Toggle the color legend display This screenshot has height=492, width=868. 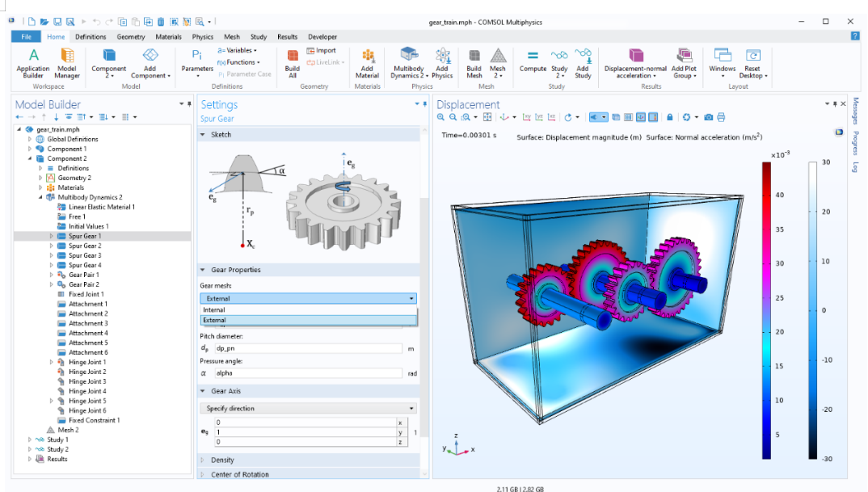[653, 117]
